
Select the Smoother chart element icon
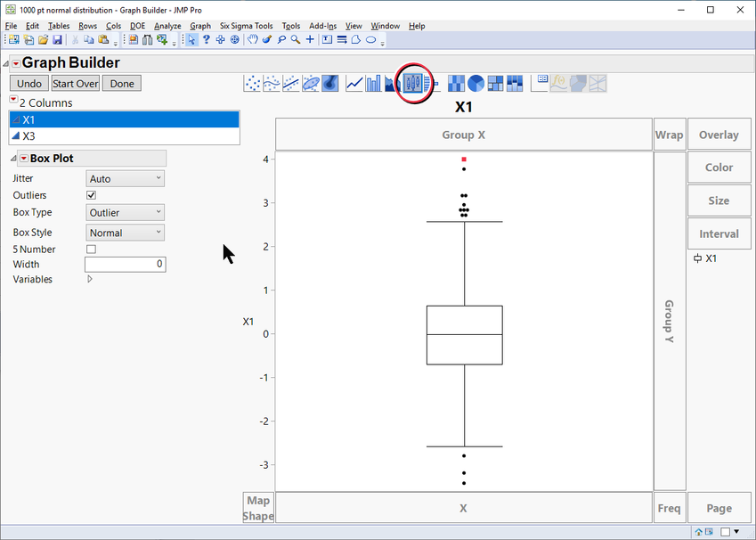click(272, 84)
